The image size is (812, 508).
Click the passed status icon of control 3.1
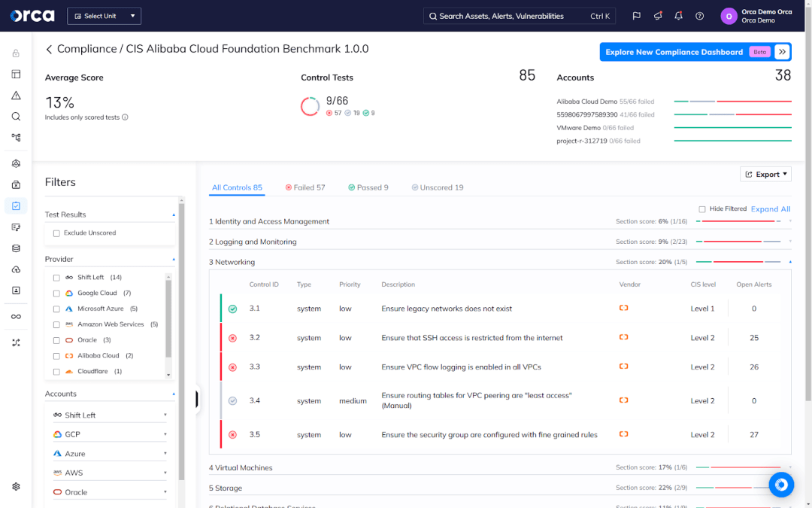coord(232,309)
